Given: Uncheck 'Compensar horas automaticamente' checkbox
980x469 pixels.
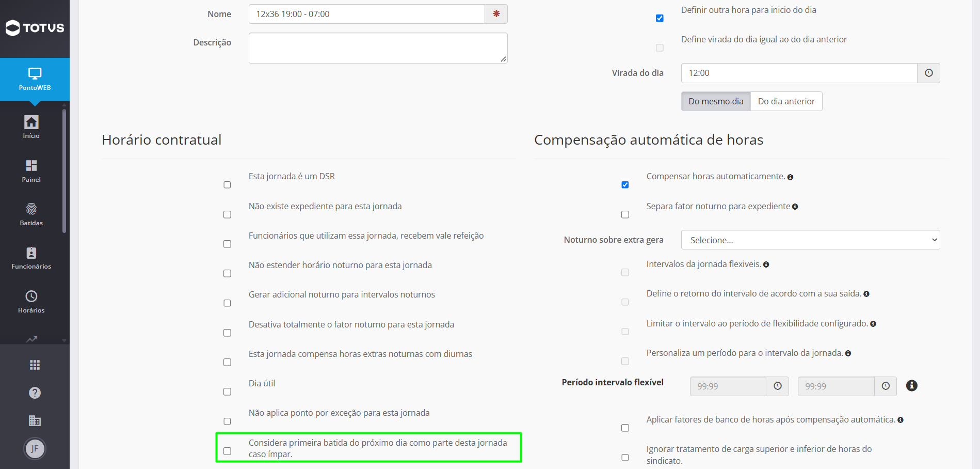Looking at the screenshot, I should pyautogui.click(x=625, y=185).
